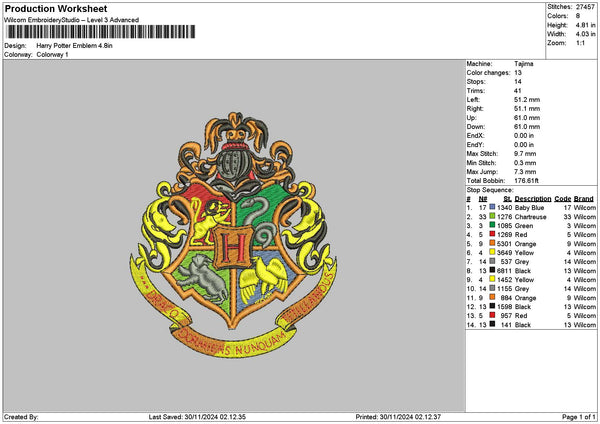Click the Chartreuse color swatch

[492, 216]
